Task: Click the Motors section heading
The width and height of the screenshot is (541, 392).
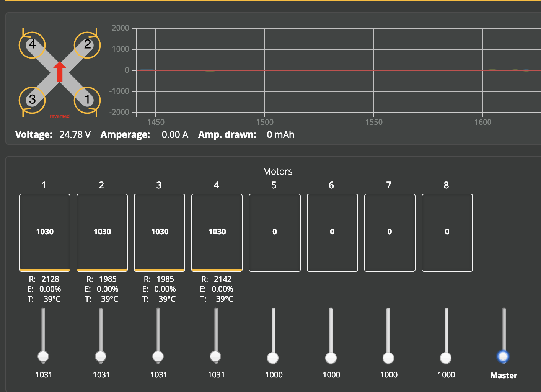Action: tap(278, 171)
